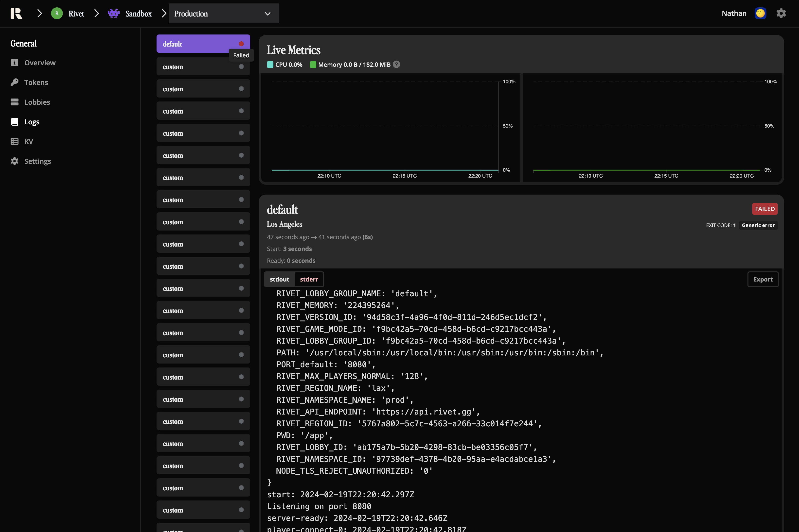
Task: Open the KV section in the sidebar
Action: click(29, 141)
